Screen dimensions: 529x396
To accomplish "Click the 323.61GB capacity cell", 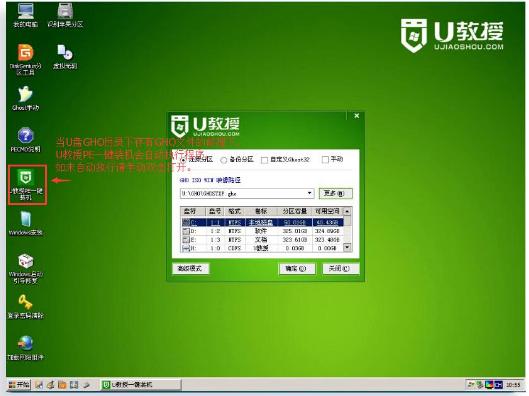I will [295, 239].
